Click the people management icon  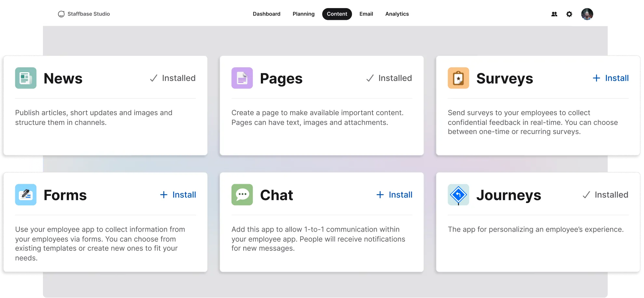[554, 14]
